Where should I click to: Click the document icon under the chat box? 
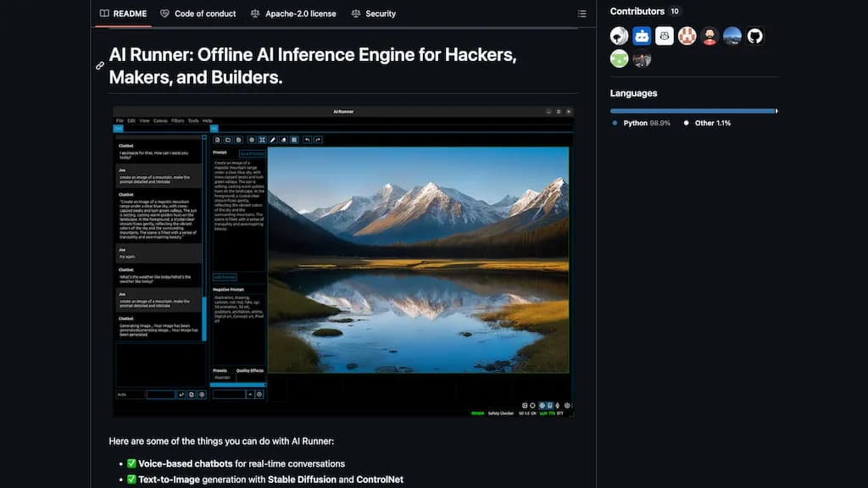(x=192, y=395)
